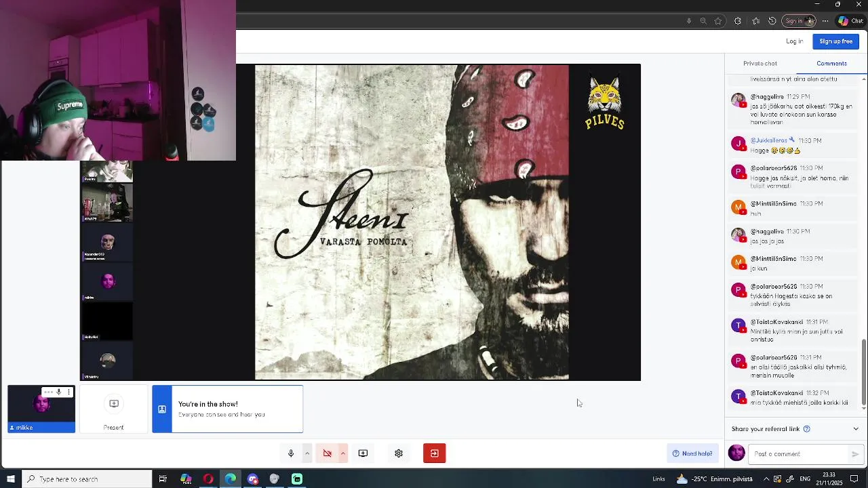Show hidden system tray icons
Screen dimensions: 868x488
(x=765, y=479)
